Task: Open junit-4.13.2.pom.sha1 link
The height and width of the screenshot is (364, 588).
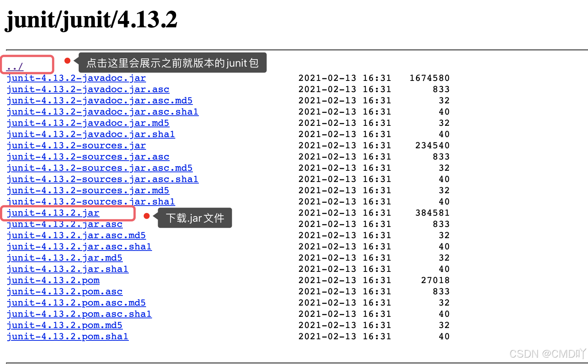Action: (68, 337)
